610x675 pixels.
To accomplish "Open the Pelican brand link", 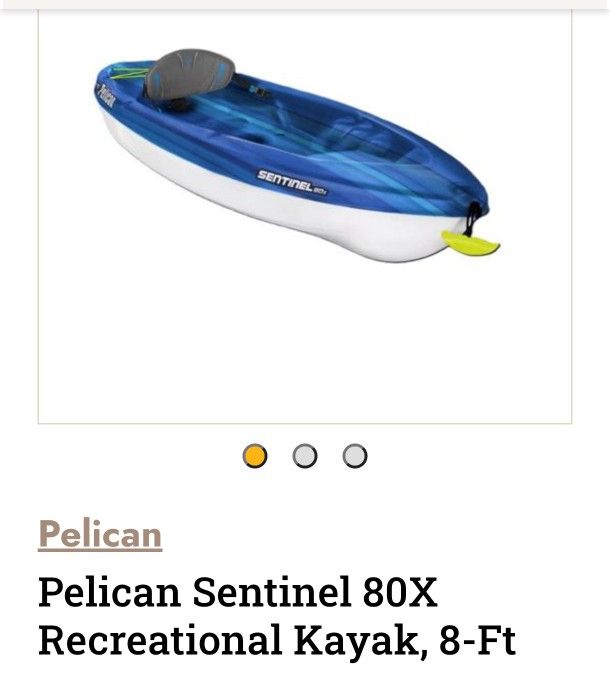I will [100, 534].
